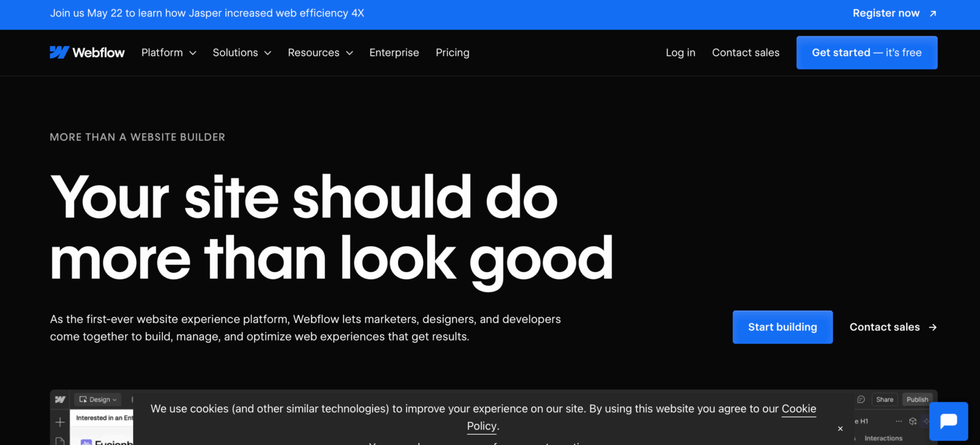Viewport: 980px width, 445px height.
Task: Click the hero paragraph about website experience platform
Action: pos(305,328)
